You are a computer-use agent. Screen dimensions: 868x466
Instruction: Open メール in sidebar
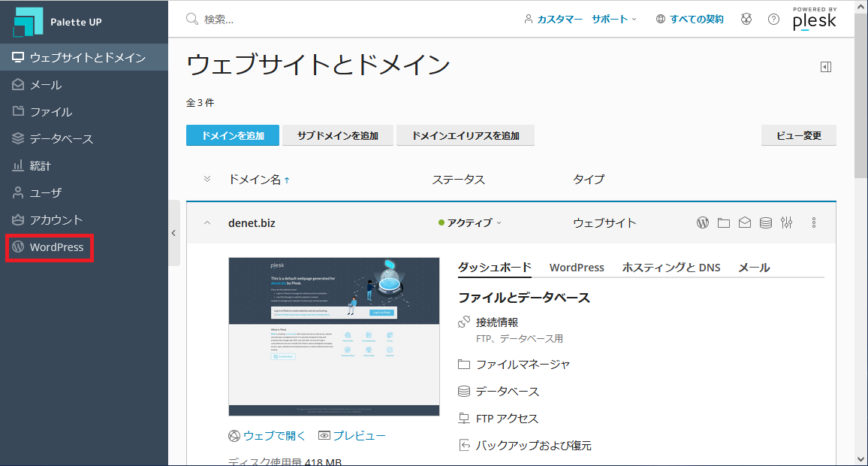[x=83, y=85]
